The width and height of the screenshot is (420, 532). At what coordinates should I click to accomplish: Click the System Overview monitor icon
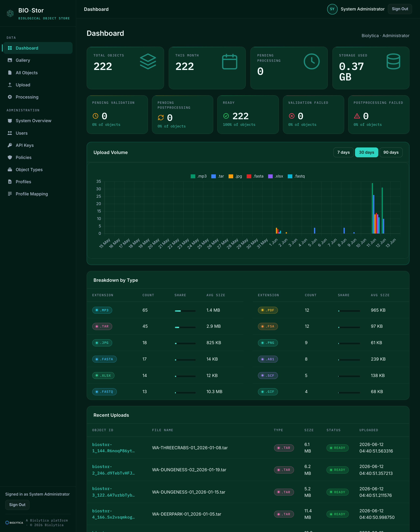click(10, 121)
